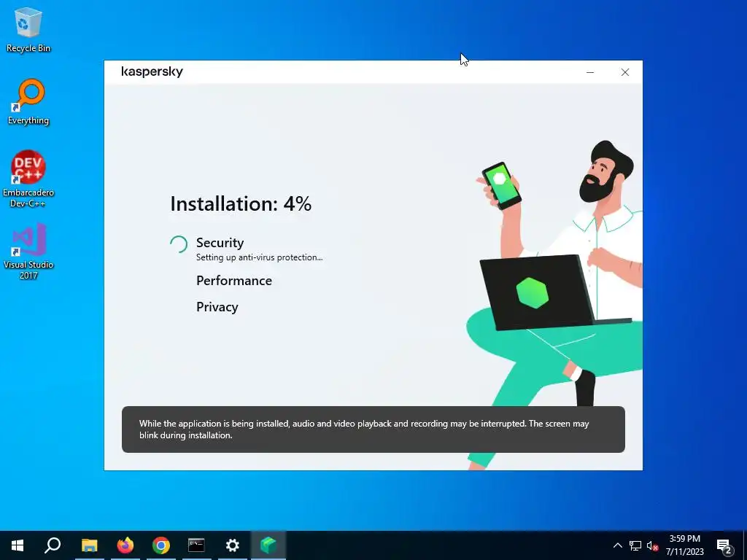Close the Kaspersky installer window
Image resolution: width=747 pixels, height=560 pixels.
point(625,72)
